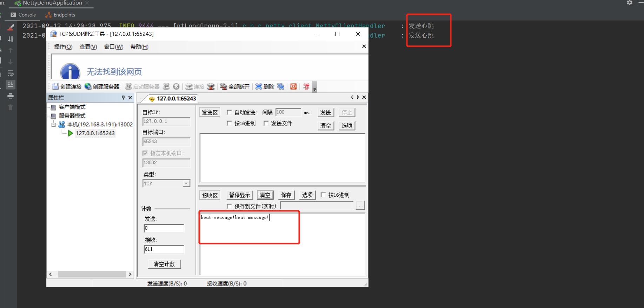Click the IDE scroll-to-end console icon
This screenshot has width=644, height=308.
(11, 85)
